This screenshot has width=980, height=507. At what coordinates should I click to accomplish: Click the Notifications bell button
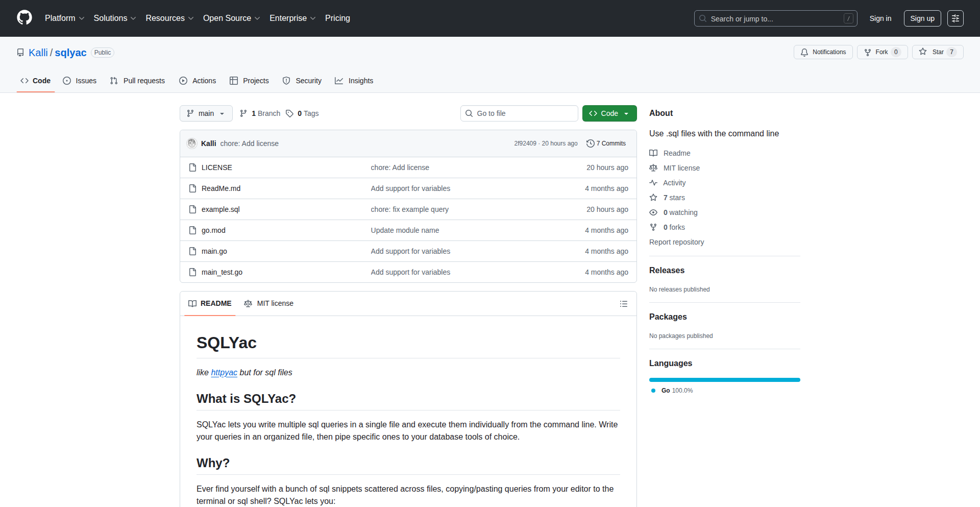point(823,52)
